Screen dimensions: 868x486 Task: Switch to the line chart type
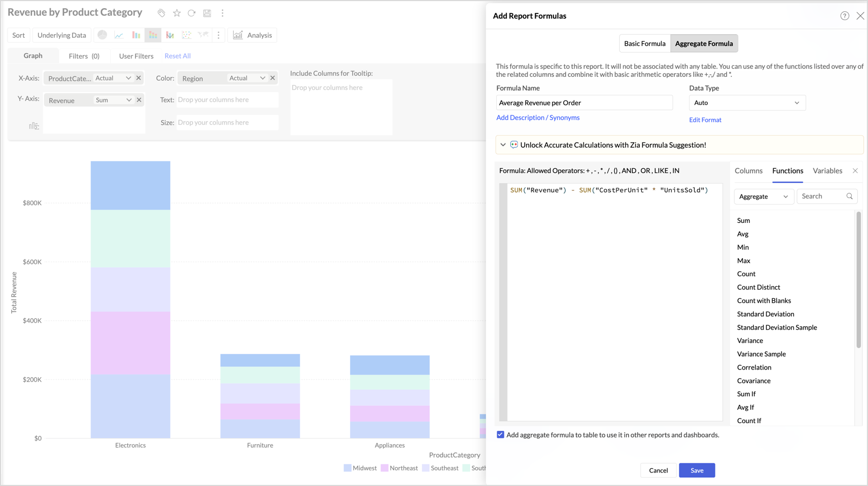click(x=119, y=35)
